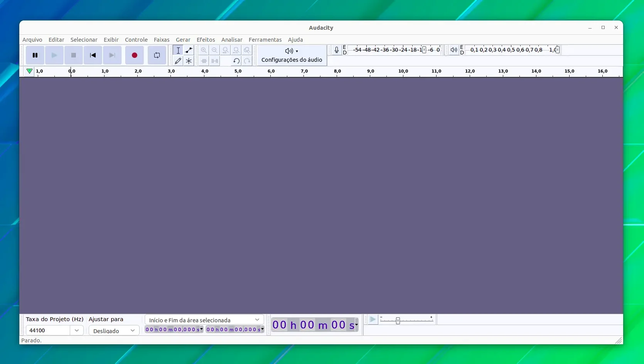The image size is (644, 364).
Task: Open Configurações do áudio dropdown
Action: pos(292,55)
